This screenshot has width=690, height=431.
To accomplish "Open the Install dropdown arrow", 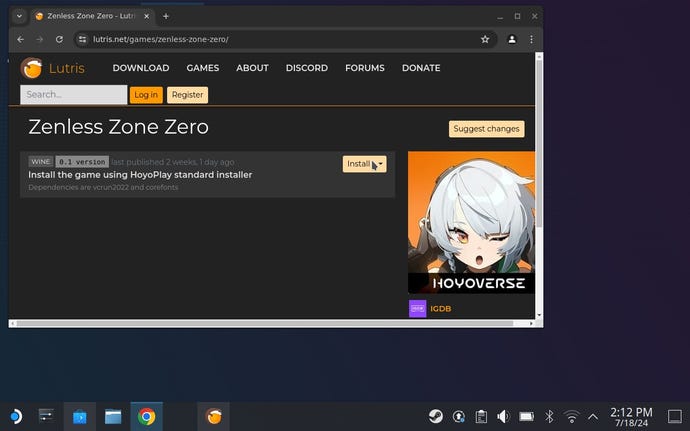I will click(380, 164).
